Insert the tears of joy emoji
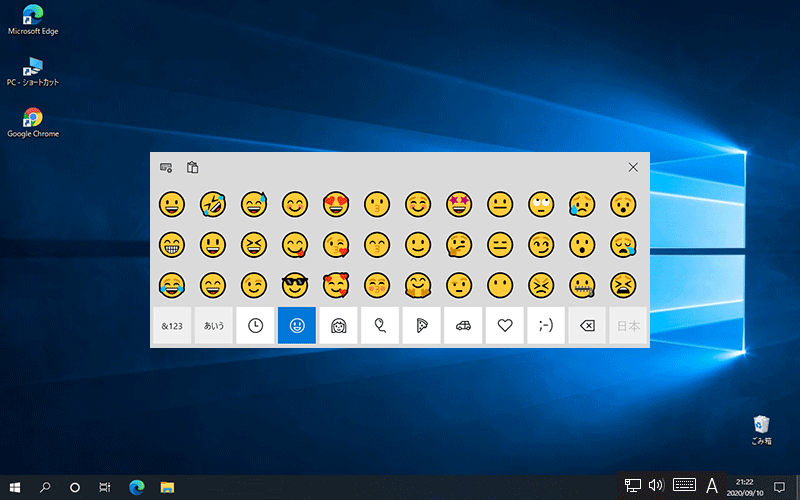800x500 pixels. click(171, 285)
